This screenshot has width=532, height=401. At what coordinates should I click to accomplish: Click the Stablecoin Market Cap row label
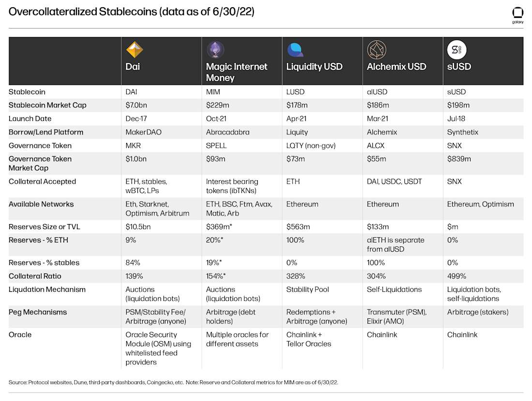pyautogui.click(x=47, y=105)
